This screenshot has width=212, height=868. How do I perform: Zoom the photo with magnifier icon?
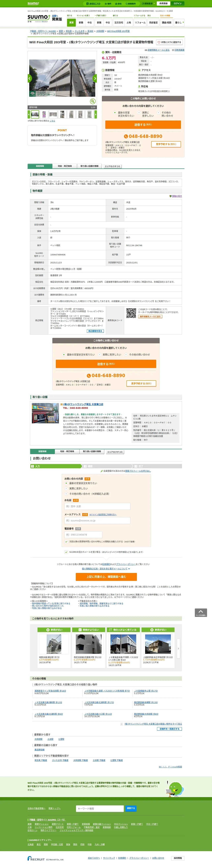tap(92, 101)
